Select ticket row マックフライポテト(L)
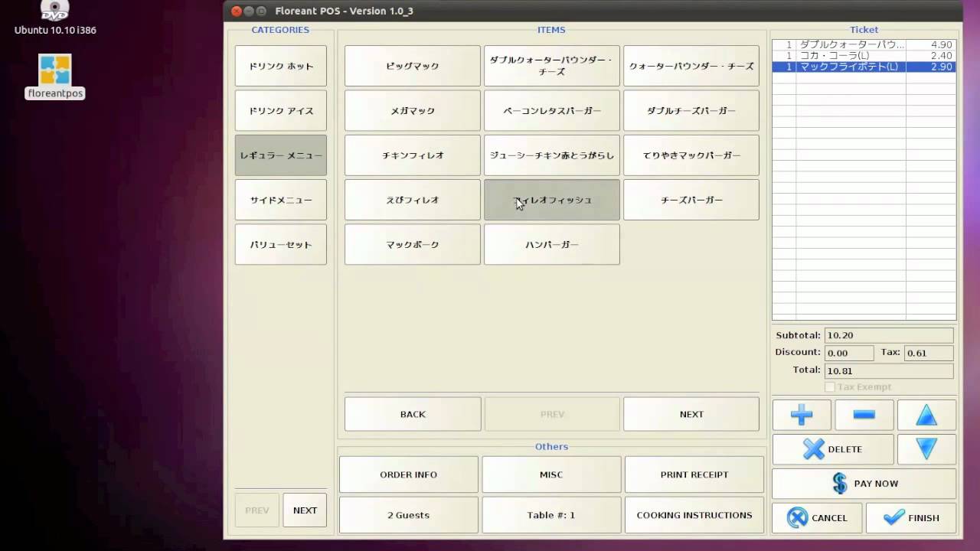Image resolution: width=980 pixels, height=551 pixels. click(864, 67)
